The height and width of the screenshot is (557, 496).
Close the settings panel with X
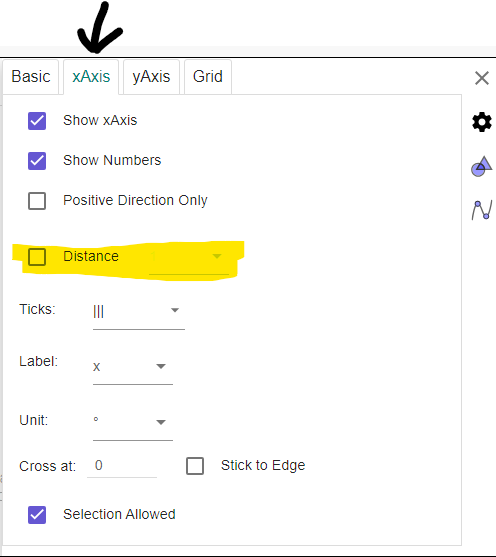pyautogui.click(x=482, y=78)
